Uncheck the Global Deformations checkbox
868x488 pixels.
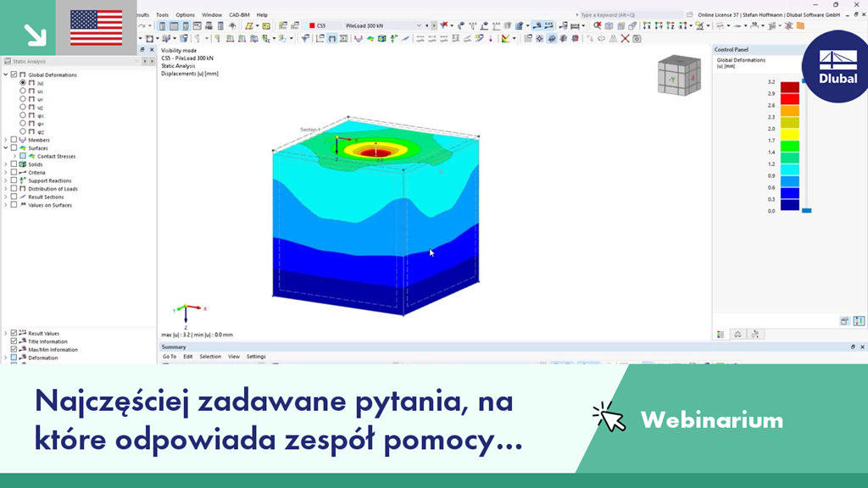click(x=14, y=75)
